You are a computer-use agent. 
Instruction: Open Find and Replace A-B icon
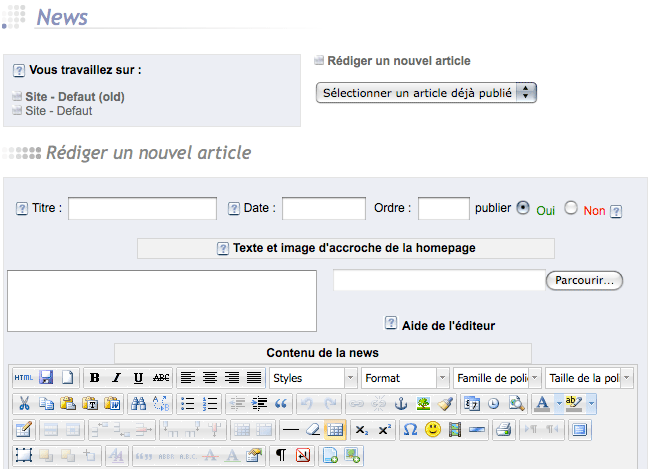pos(161,403)
